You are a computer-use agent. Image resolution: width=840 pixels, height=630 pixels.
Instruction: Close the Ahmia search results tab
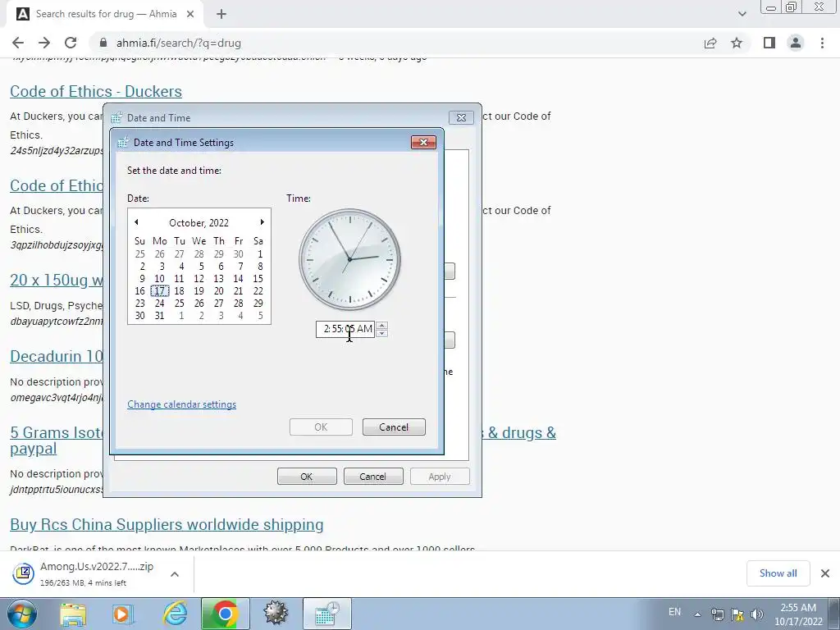(190, 14)
